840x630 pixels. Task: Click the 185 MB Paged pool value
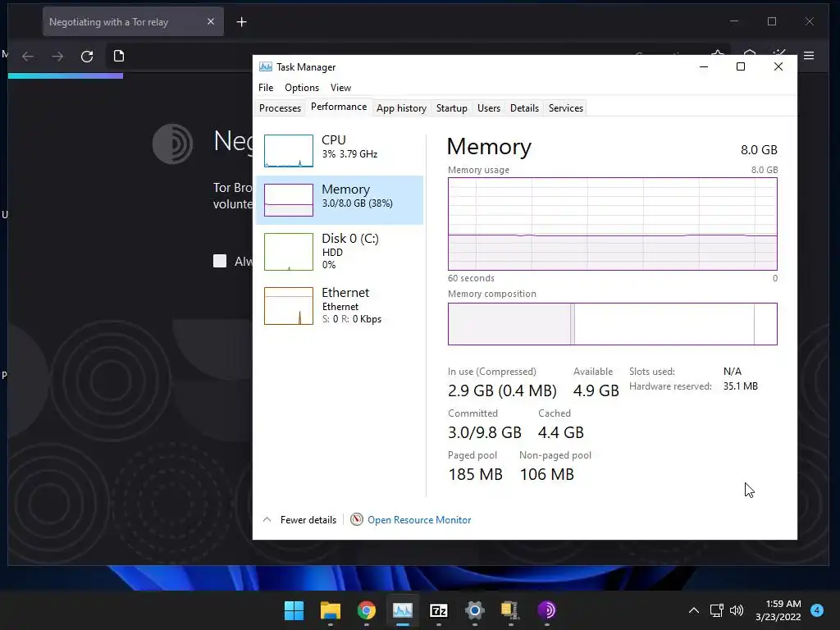tap(475, 474)
